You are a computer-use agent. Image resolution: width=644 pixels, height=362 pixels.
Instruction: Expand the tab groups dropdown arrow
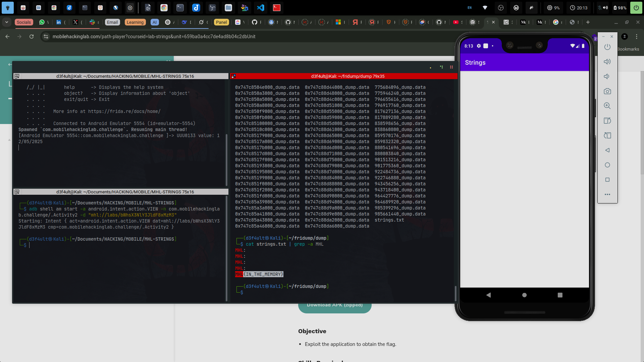coord(7,22)
